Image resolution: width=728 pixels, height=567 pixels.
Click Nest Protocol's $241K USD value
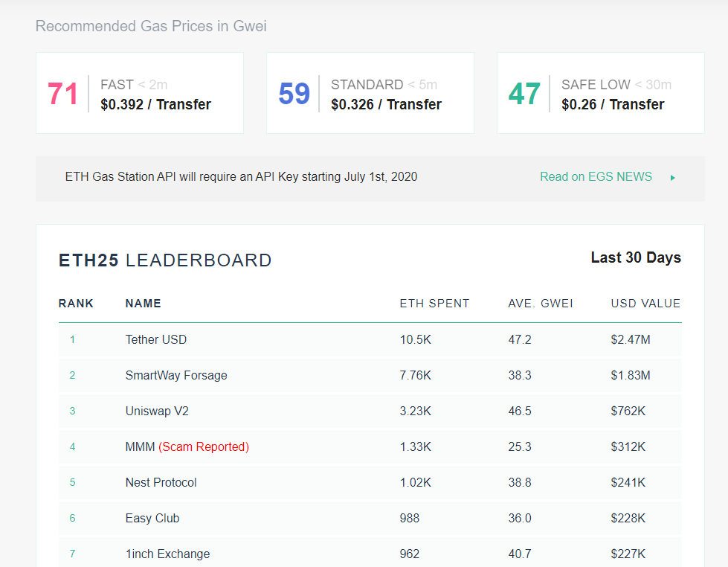[628, 482]
